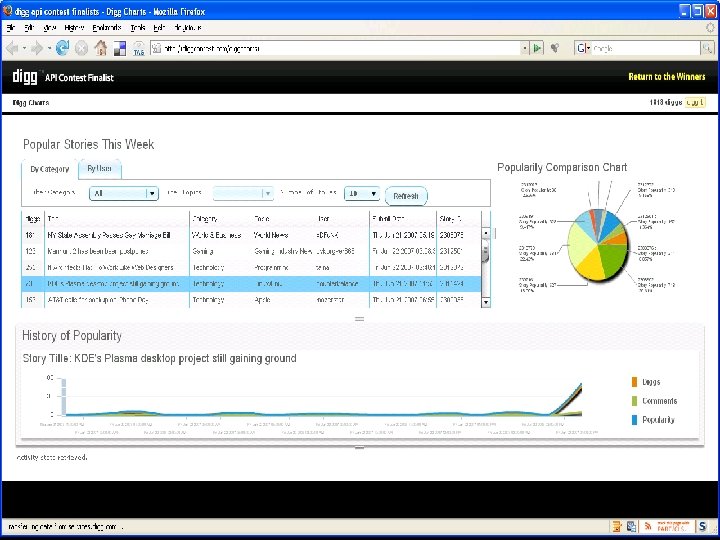Click the Back navigation arrow

(x=12, y=48)
